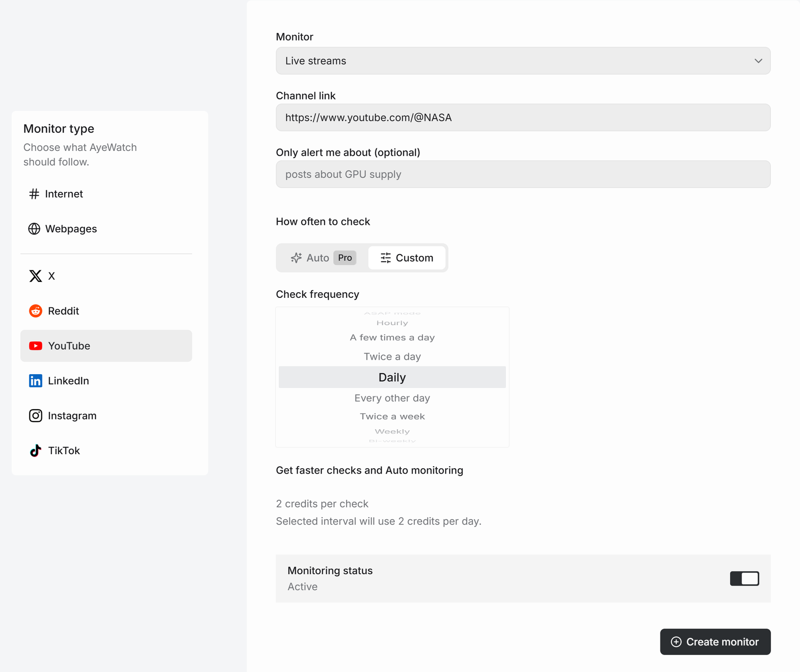Pick Hourly in the frequency picker
The image size is (800, 672).
tap(392, 323)
